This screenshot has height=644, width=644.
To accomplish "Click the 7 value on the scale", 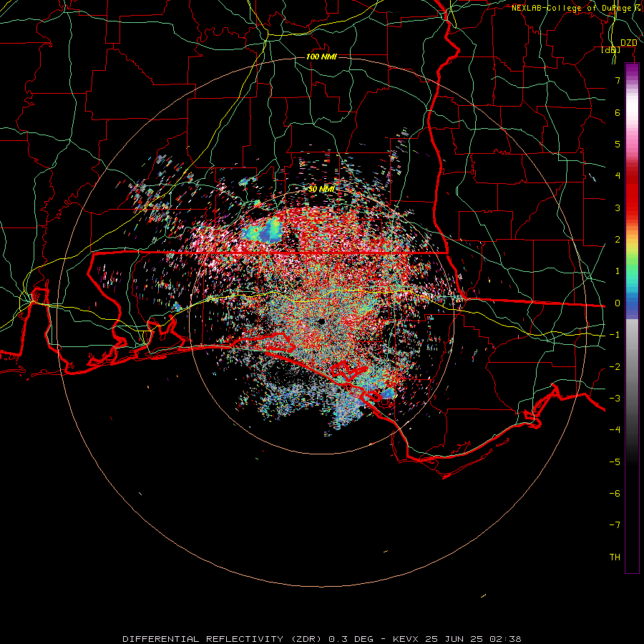I will [618, 80].
